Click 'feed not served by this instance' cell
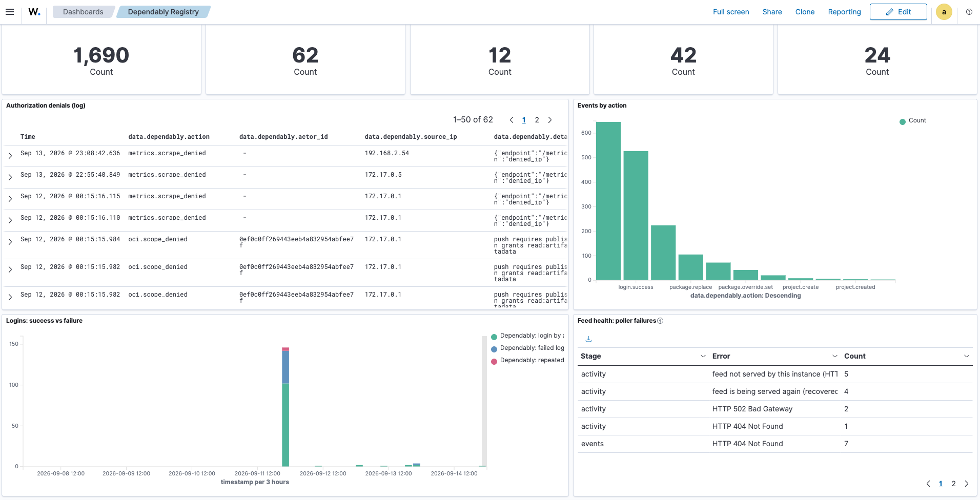980x500 pixels. pos(775,374)
